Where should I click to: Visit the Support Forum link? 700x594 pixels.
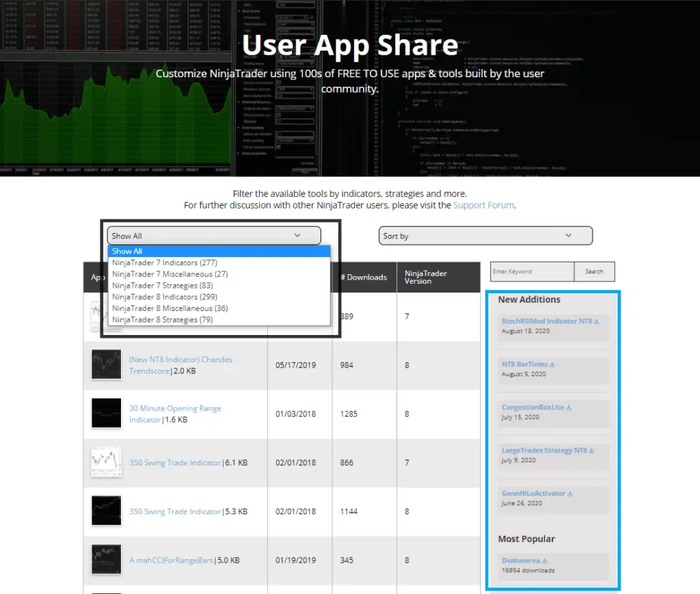pyautogui.click(x=483, y=205)
